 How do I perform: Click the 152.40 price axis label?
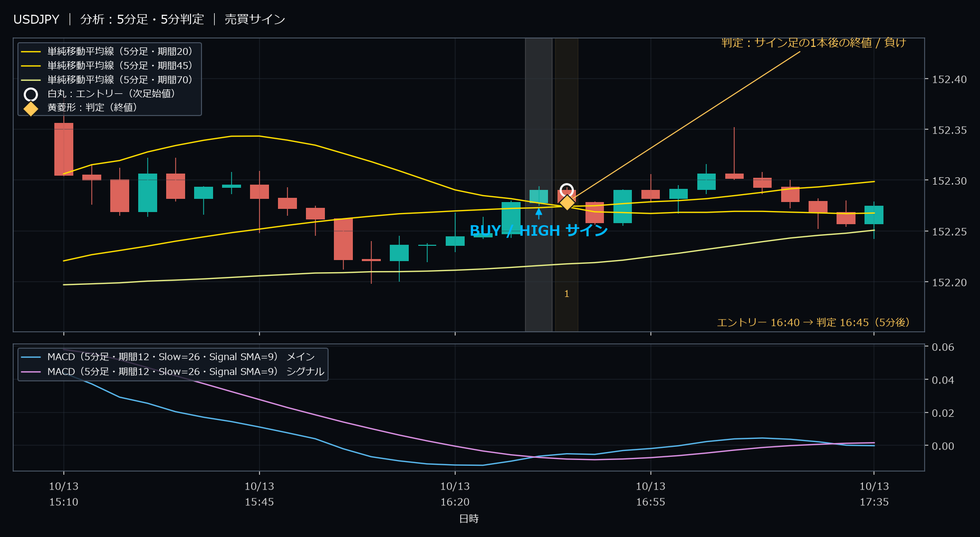(949, 80)
